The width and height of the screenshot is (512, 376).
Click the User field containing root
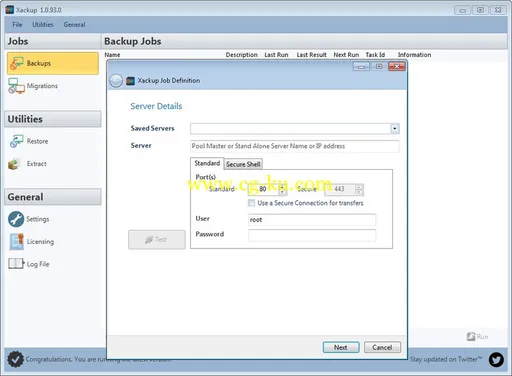pyautogui.click(x=312, y=220)
